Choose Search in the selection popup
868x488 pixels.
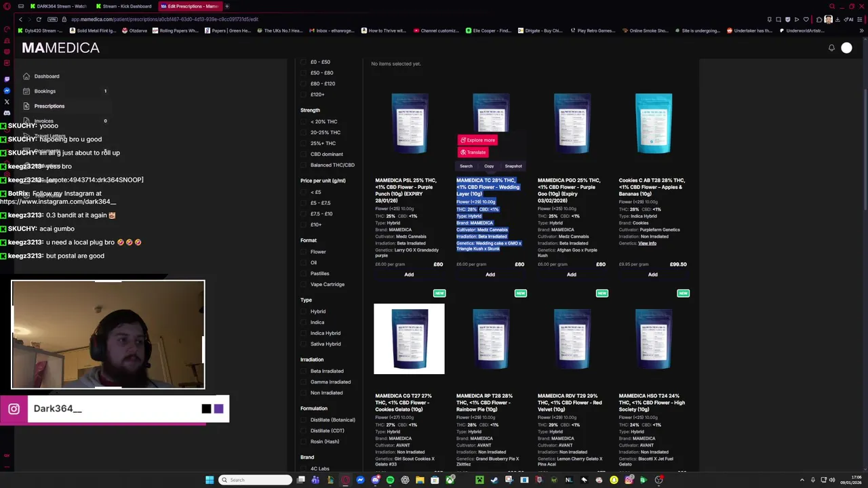pos(466,166)
